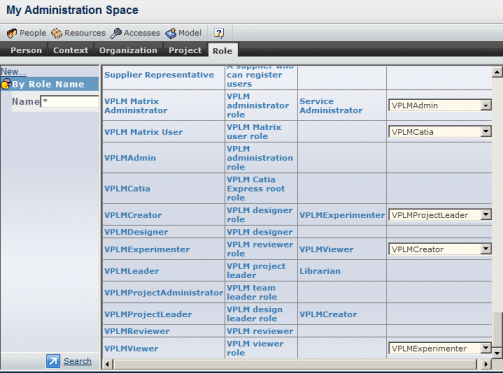The height and width of the screenshot is (373, 503).
Task: Click the Search link
Action: point(77,361)
